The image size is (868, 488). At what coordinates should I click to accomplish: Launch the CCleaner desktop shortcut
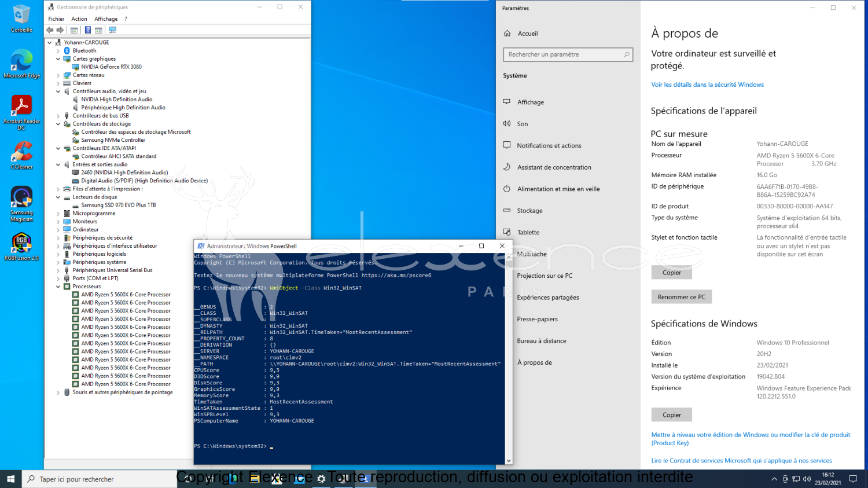(x=21, y=155)
